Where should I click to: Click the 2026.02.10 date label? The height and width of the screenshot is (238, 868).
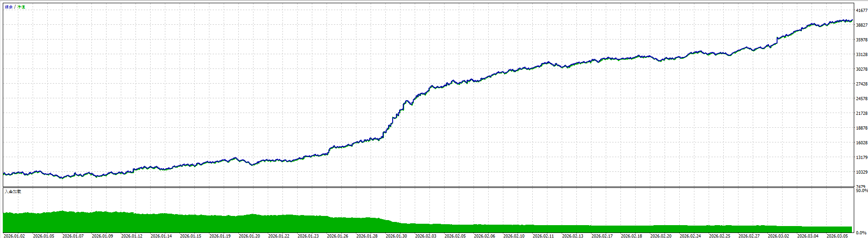[514, 236]
